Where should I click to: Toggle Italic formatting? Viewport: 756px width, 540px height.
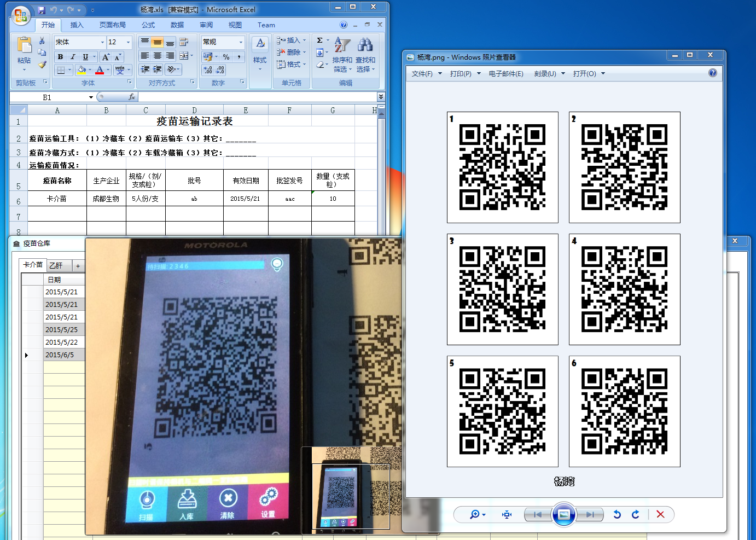pos(73,57)
